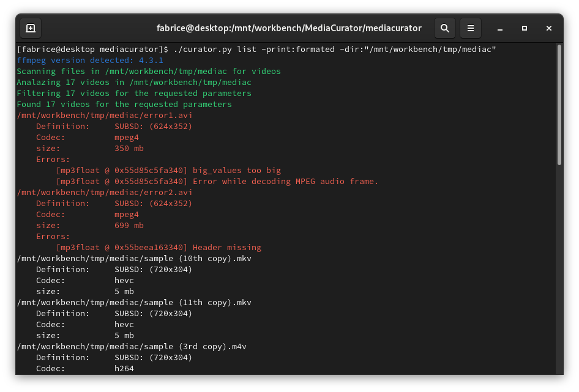
Task: Maximize the terminal window
Action: [x=525, y=28]
